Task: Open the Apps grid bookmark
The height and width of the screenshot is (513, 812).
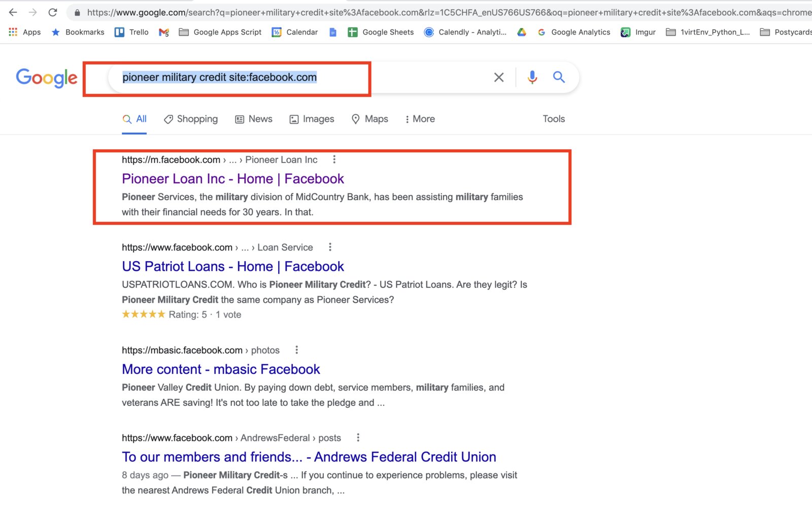Action: (x=25, y=32)
